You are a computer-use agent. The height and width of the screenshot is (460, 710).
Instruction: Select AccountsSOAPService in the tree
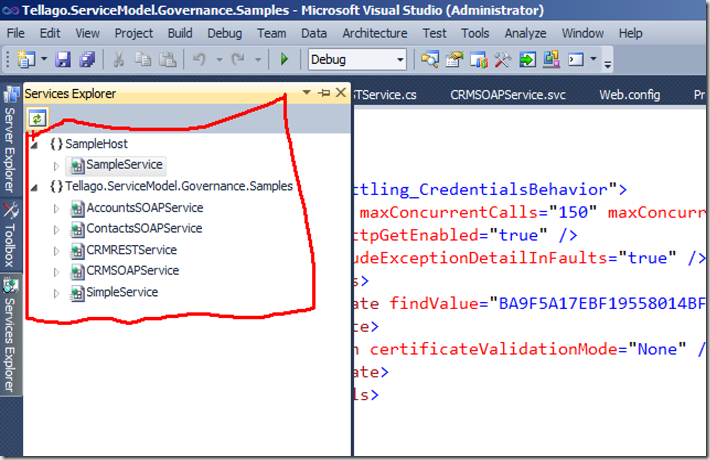(x=137, y=208)
